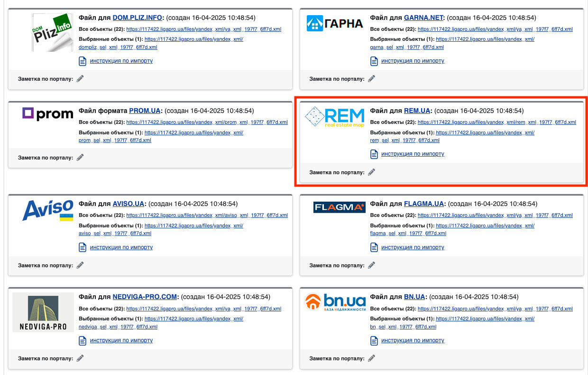Click the NEDVIGA-PRO logo image
The image size is (588, 375).
coord(43,312)
